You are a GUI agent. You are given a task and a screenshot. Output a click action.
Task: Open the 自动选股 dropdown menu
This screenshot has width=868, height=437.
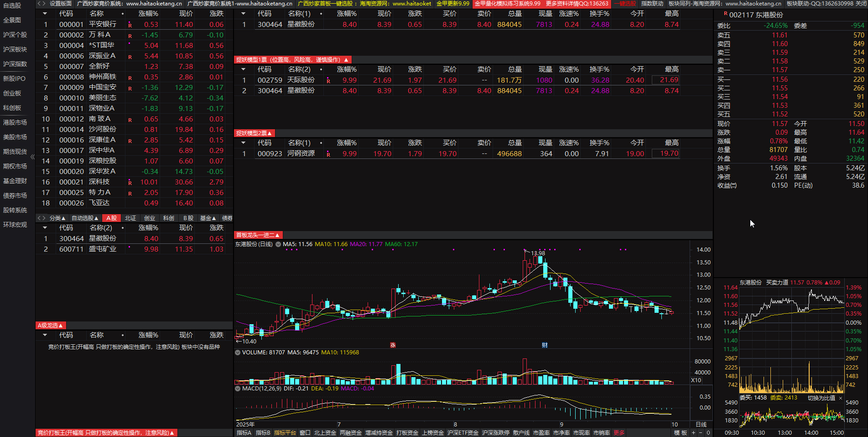click(x=85, y=218)
